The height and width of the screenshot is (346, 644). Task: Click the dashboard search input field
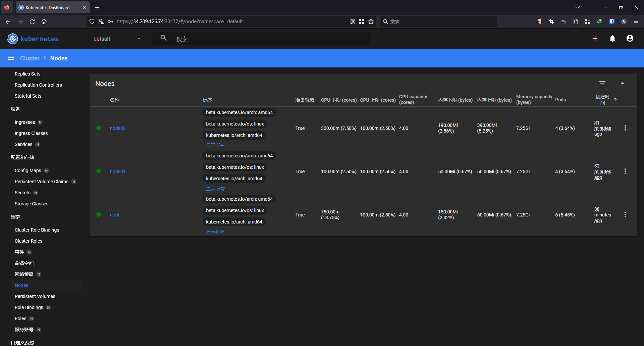[x=271, y=39]
